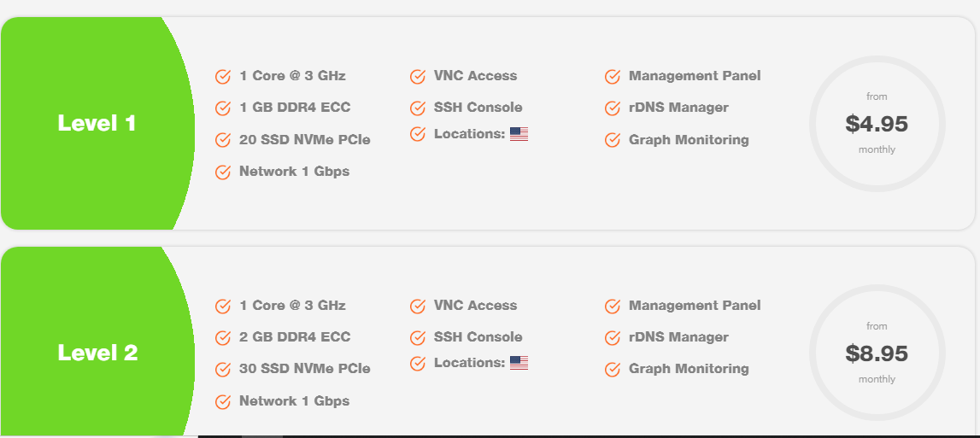This screenshot has width=980, height=438.
Task: Select the green Level 1 plan label
Action: [97, 123]
